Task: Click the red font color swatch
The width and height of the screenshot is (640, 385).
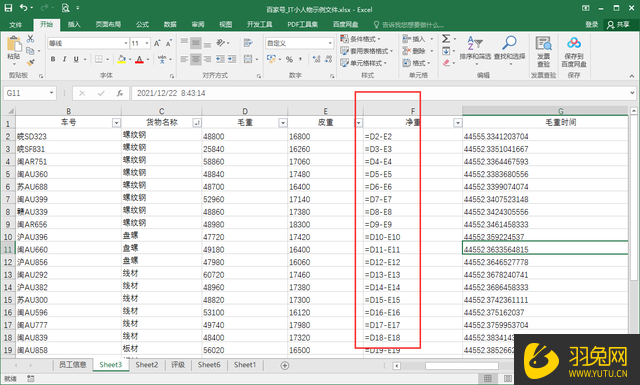Action: 139,60
